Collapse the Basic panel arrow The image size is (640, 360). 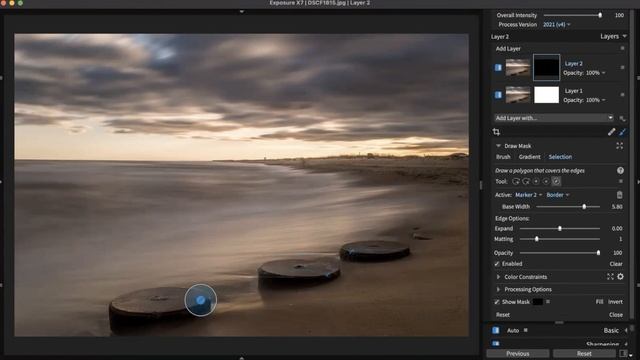[x=626, y=331]
